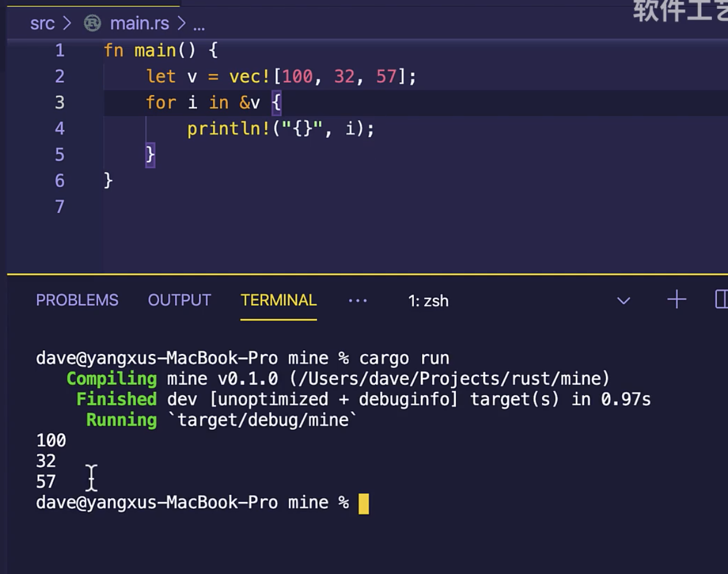Open the main.rs breadcrumb item

(139, 23)
